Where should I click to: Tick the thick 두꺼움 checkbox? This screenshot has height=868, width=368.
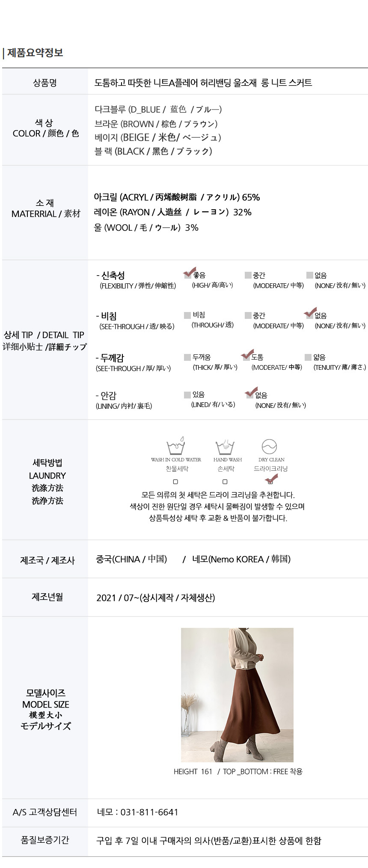click(187, 357)
